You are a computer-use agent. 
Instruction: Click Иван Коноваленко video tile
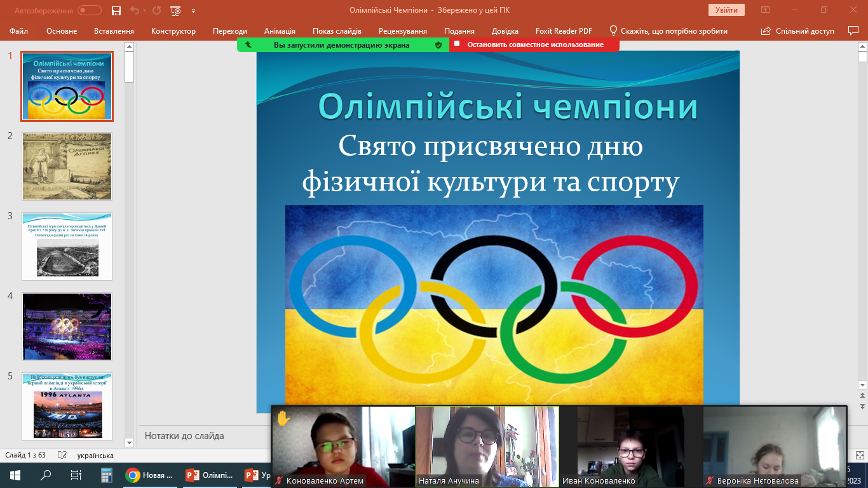click(x=631, y=446)
